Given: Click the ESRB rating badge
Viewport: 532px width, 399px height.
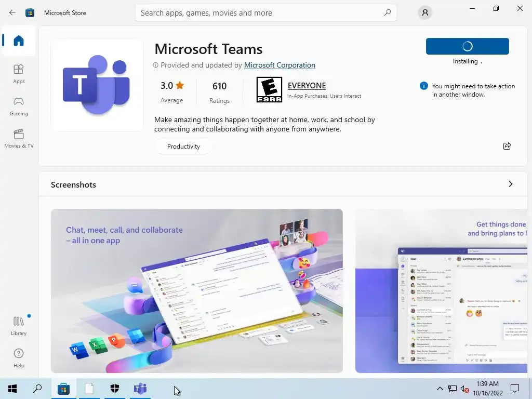Looking at the screenshot, I should (269, 89).
